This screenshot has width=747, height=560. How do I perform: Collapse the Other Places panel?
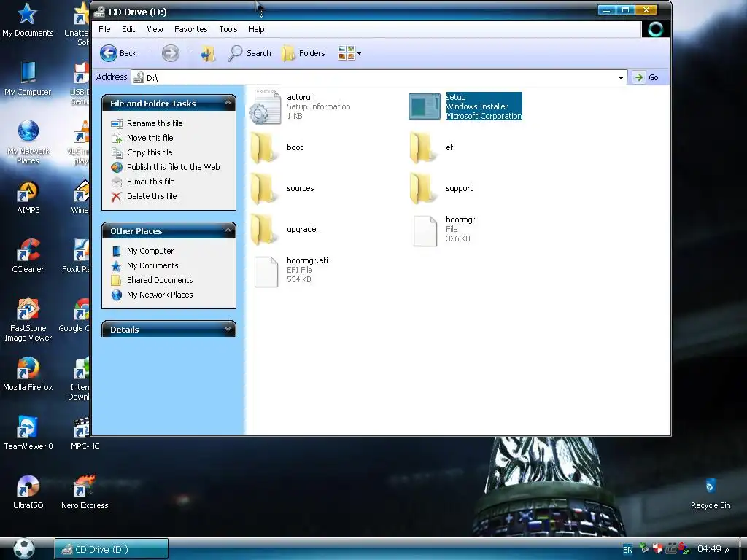pos(228,230)
